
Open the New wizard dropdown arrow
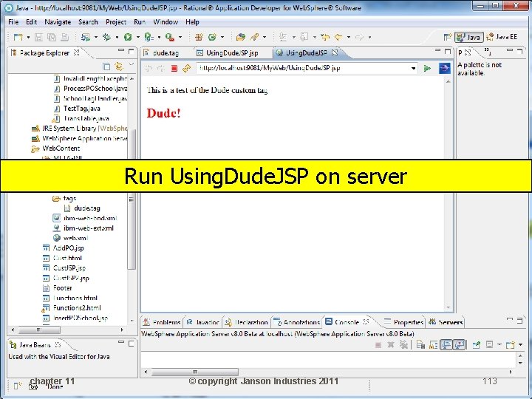(28, 37)
